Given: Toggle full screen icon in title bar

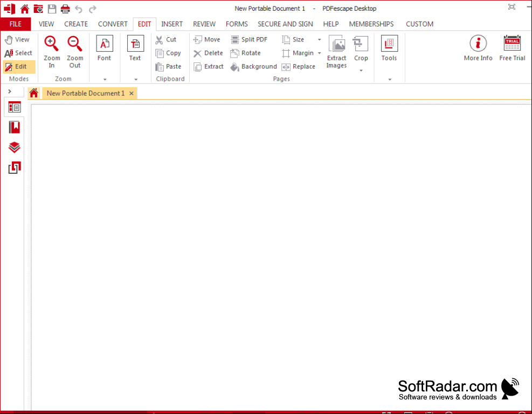Looking at the screenshot, I should pos(512,7).
